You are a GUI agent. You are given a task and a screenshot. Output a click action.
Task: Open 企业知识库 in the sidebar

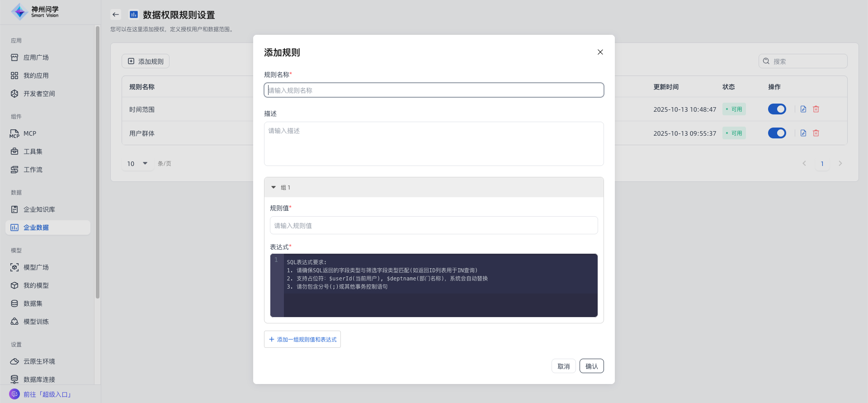pos(39,209)
